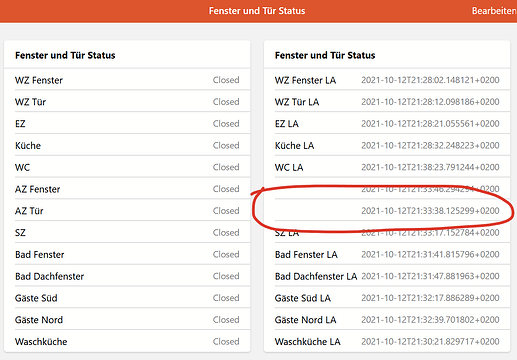Select the WZ Fenster LA label
Viewport: 517px width, 360px height.
(305, 80)
